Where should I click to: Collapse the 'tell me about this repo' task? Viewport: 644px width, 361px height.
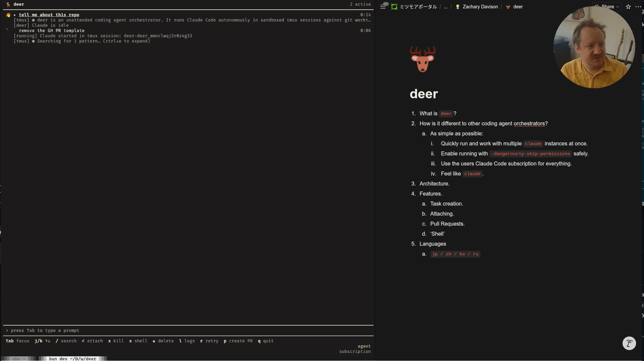pyautogui.click(x=15, y=15)
